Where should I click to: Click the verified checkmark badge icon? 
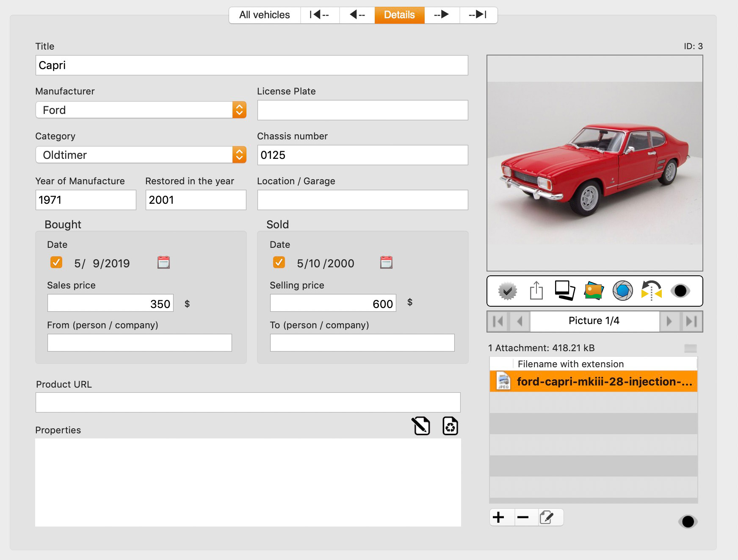[x=507, y=291]
